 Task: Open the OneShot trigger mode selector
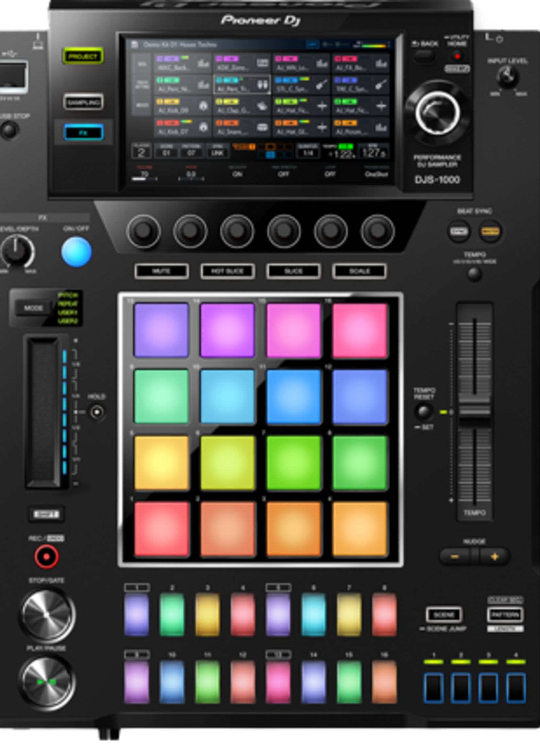coord(376,172)
